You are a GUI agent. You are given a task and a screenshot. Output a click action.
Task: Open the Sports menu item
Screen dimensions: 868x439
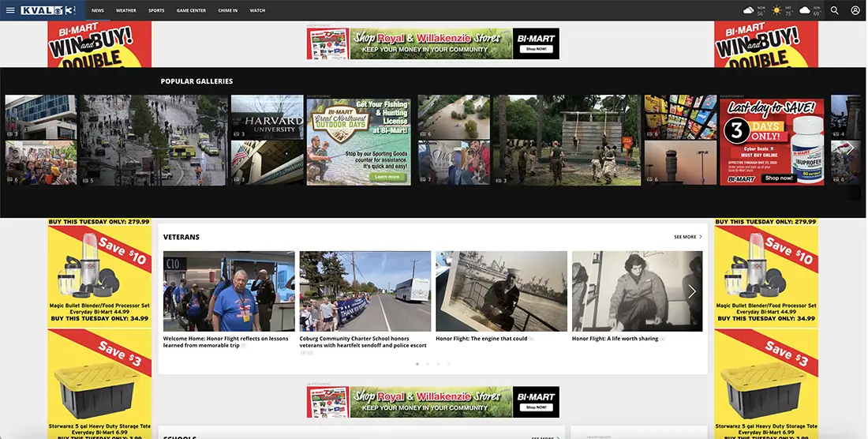tap(156, 10)
